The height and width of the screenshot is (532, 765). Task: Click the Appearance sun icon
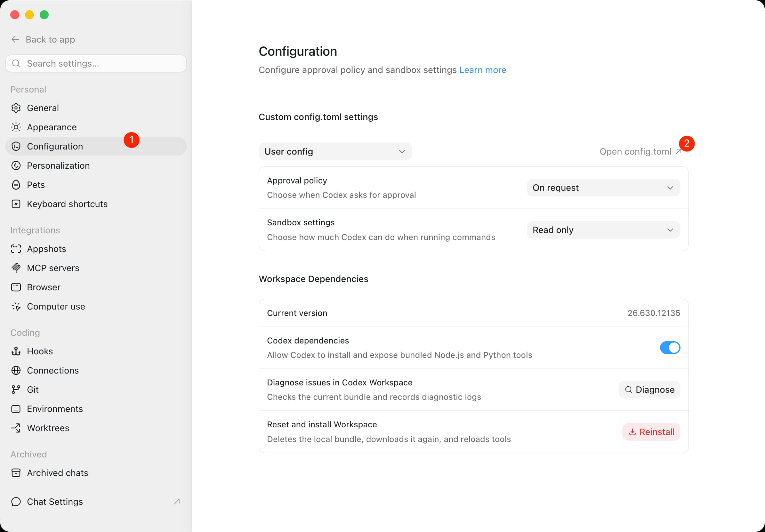(x=16, y=127)
